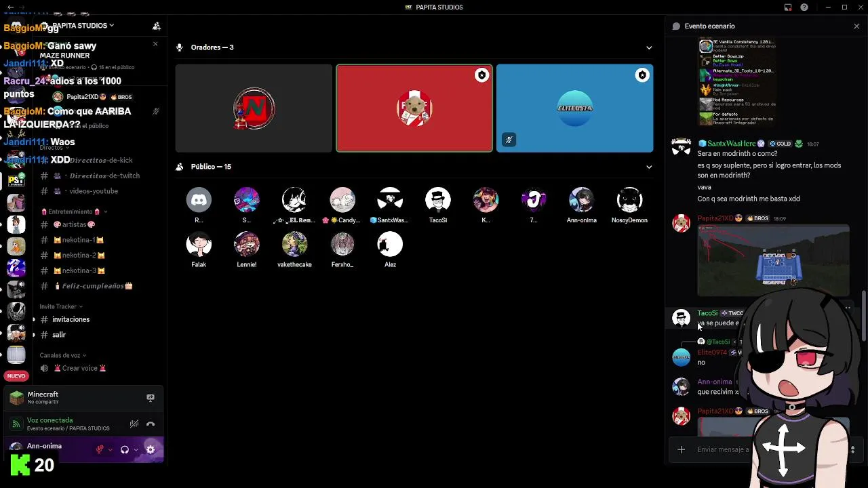
Task: Open the Discord help question-mark icon
Action: tap(804, 7)
